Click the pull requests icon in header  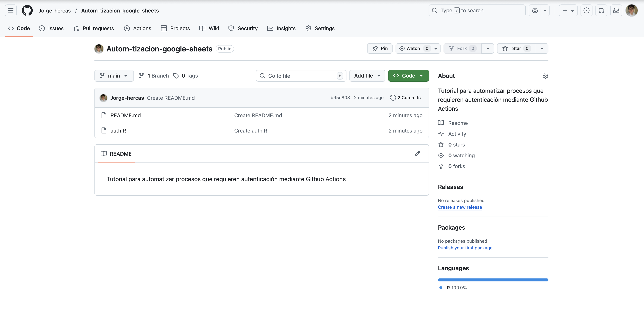point(601,10)
